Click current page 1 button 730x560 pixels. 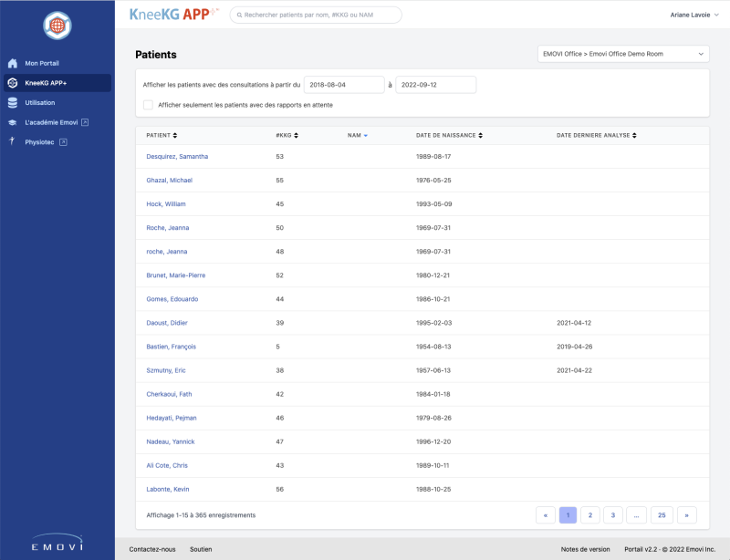(x=568, y=515)
